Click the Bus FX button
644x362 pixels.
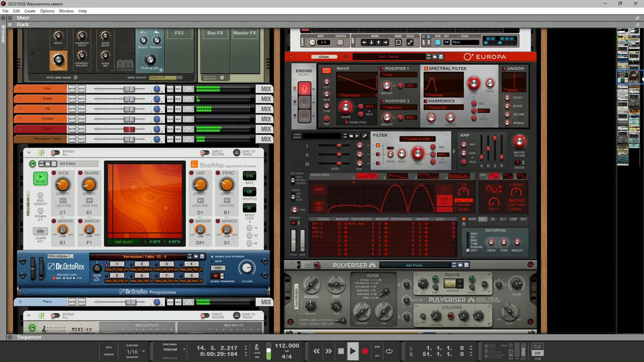[x=215, y=33]
